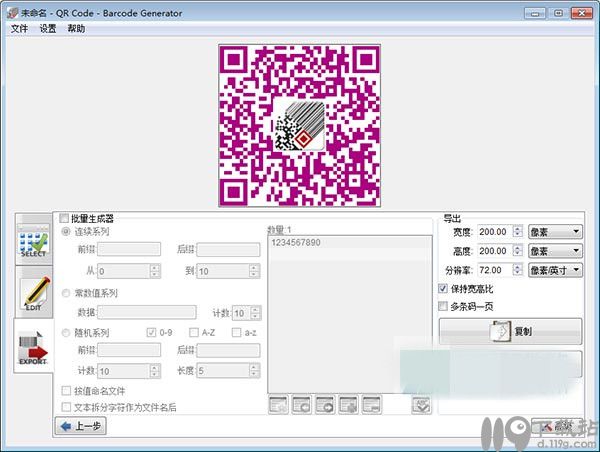The height and width of the screenshot is (452, 600).
Task: Enable 文本拆分字符作为文件名后 checkbox
Action: pyautogui.click(x=66, y=407)
